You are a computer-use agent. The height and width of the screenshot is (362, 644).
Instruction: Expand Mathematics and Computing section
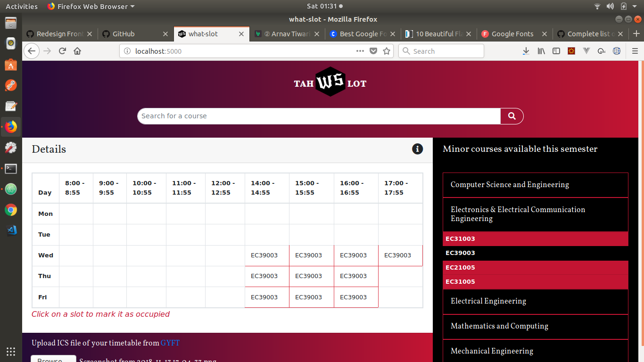click(x=536, y=326)
